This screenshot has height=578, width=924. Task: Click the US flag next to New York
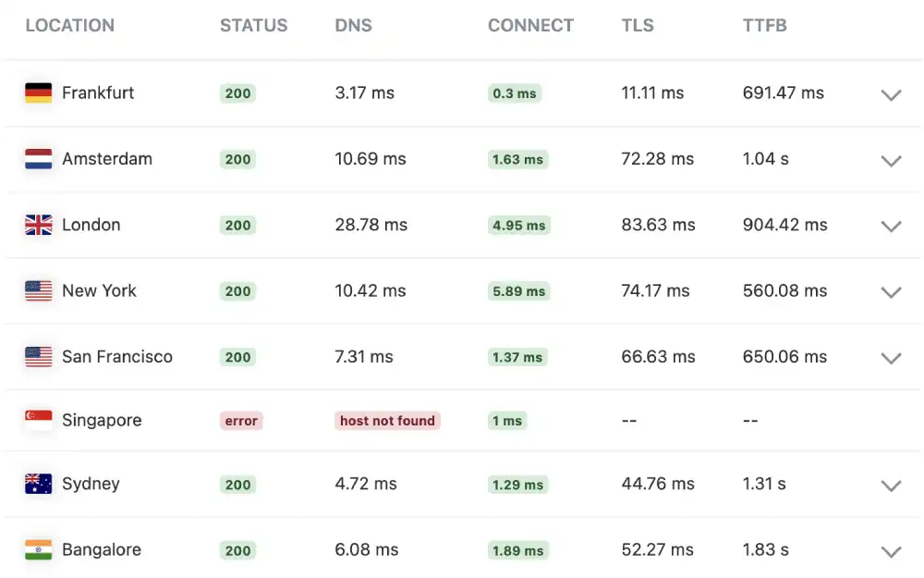click(x=37, y=290)
